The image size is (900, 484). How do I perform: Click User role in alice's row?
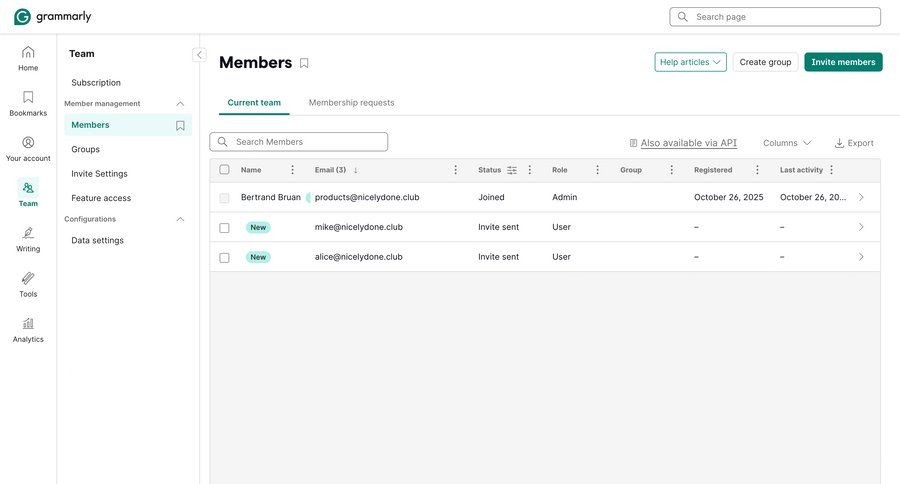pos(561,257)
